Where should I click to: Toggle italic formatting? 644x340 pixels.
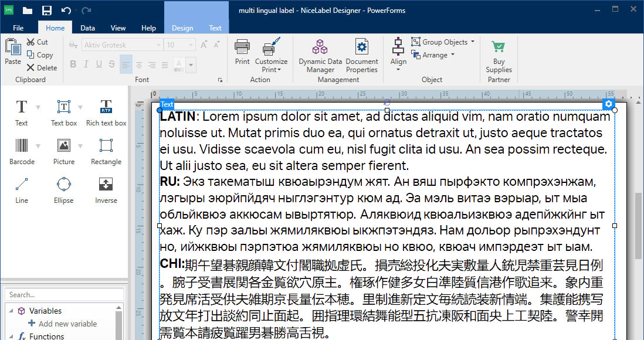[86, 64]
